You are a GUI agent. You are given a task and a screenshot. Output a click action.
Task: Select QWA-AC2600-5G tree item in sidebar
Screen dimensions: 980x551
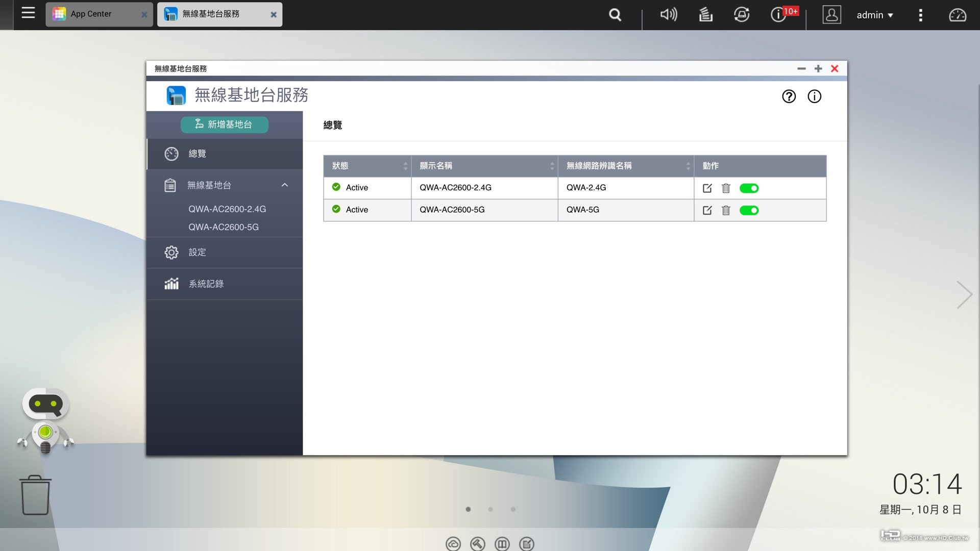tap(224, 227)
